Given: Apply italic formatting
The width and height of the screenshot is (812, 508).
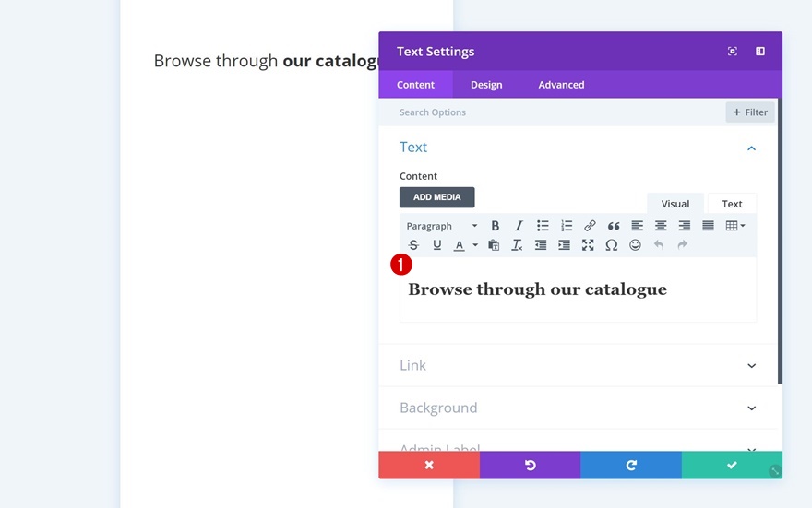Looking at the screenshot, I should [519, 226].
